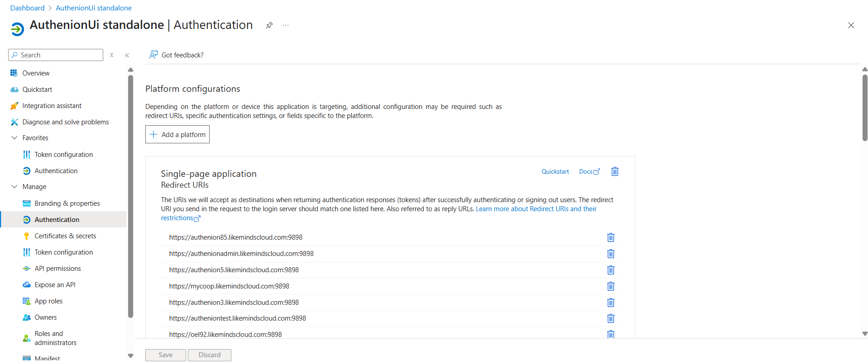
Task: Select the https://mycoop.likemindscloud.com:9898 URI text
Action: (x=229, y=286)
